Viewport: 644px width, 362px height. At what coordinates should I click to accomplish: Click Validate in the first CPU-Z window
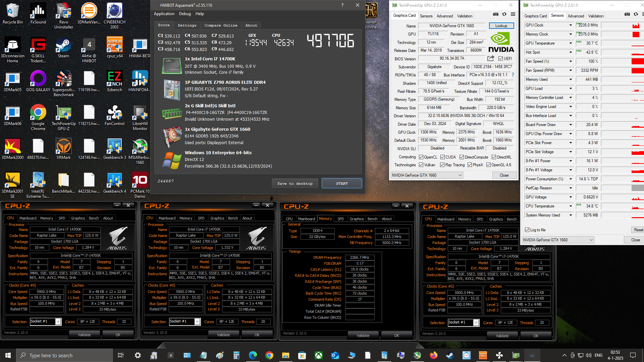coord(84,335)
